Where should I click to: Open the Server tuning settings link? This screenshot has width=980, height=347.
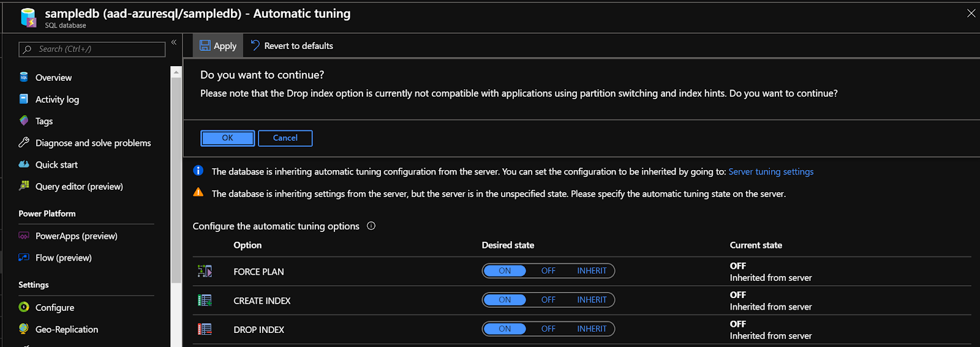click(x=771, y=171)
